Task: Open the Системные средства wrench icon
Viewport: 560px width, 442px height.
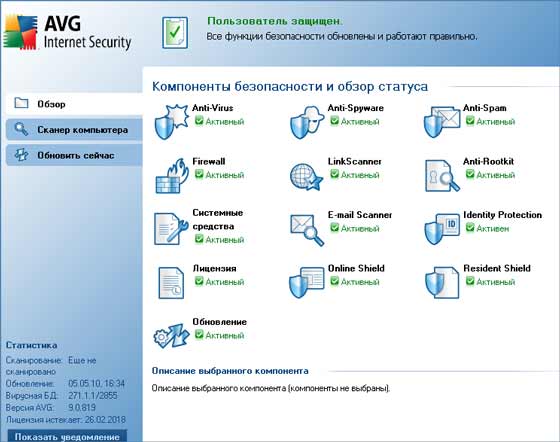Action: (171, 229)
